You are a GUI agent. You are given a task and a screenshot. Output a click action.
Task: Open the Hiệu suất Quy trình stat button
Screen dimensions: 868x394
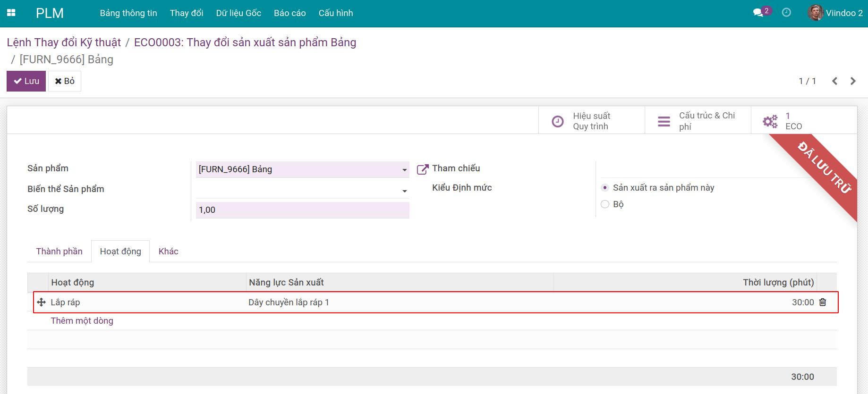click(591, 121)
